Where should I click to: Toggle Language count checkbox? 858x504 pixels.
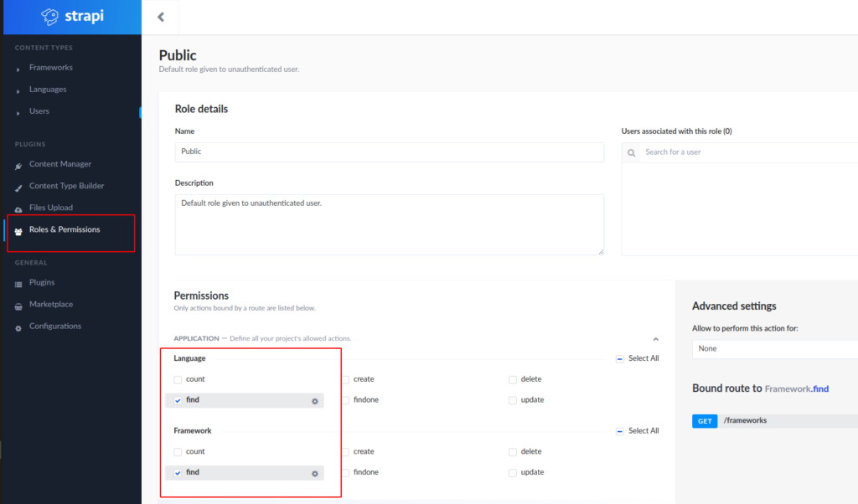pos(178,379)
